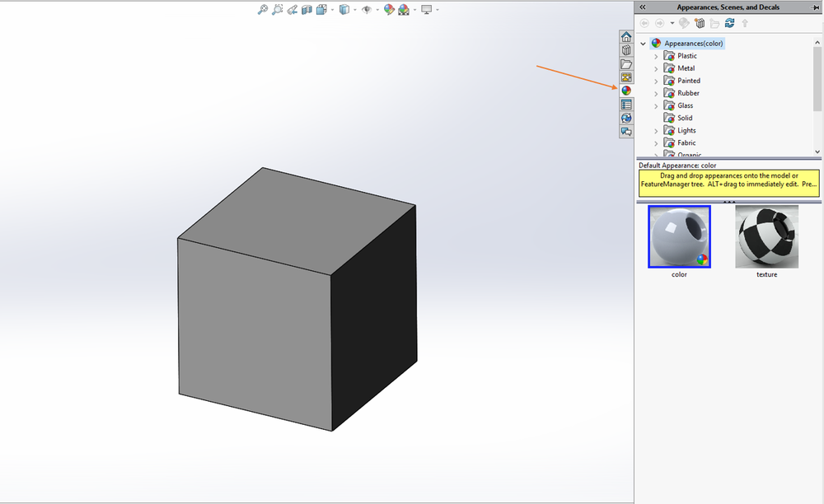
Task: Click the tree scrollbar down arrow
Action: pos(817,152)
